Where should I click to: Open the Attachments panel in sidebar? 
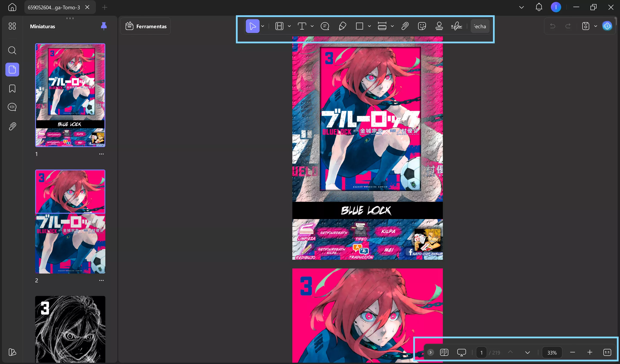[x=12, y=126]
